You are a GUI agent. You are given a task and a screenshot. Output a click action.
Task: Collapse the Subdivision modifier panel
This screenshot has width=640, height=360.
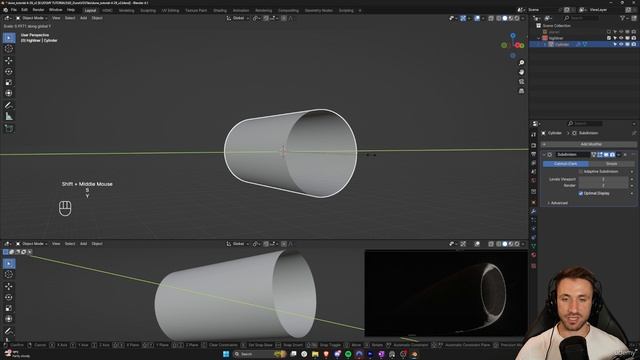click(x=544, y=155)
